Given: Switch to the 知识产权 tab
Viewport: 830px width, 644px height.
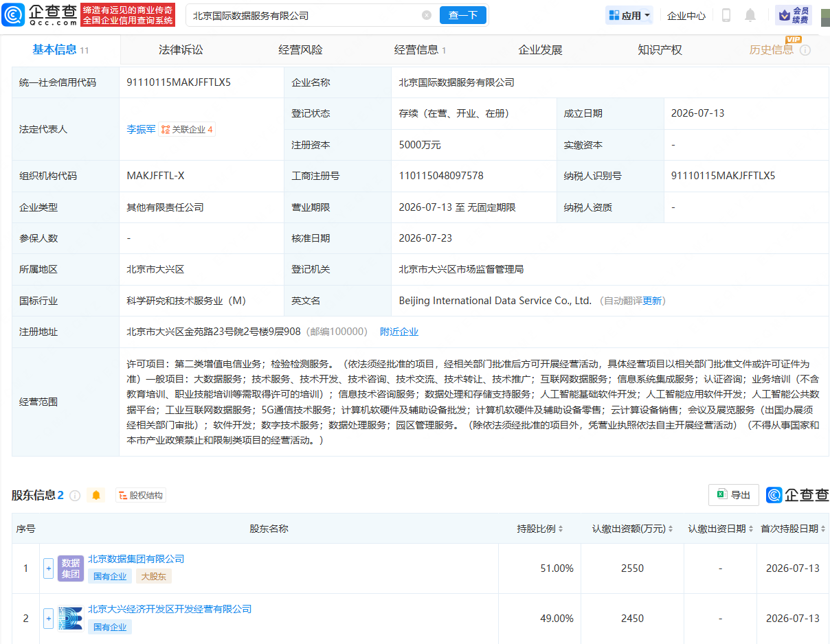Looking at the screenshot, I should click(x=660, y=49).
